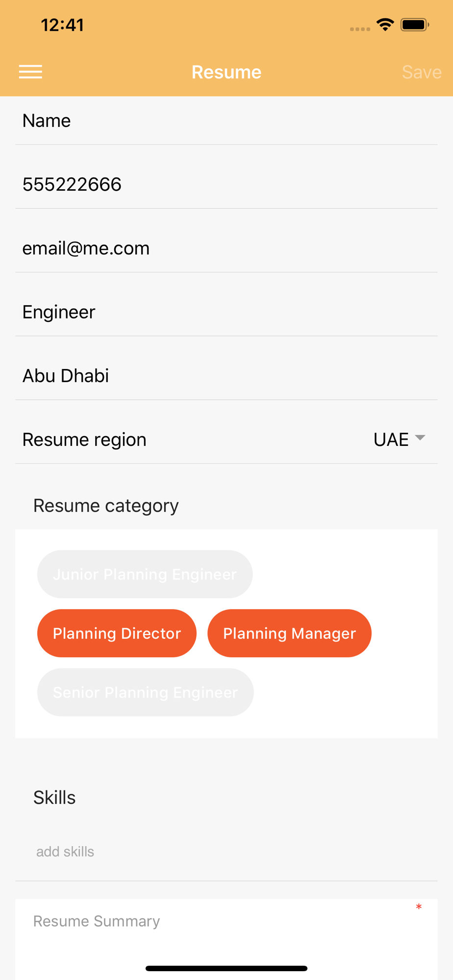Tap the Resume title in header
453x980 pixels.
coord(226,72)
